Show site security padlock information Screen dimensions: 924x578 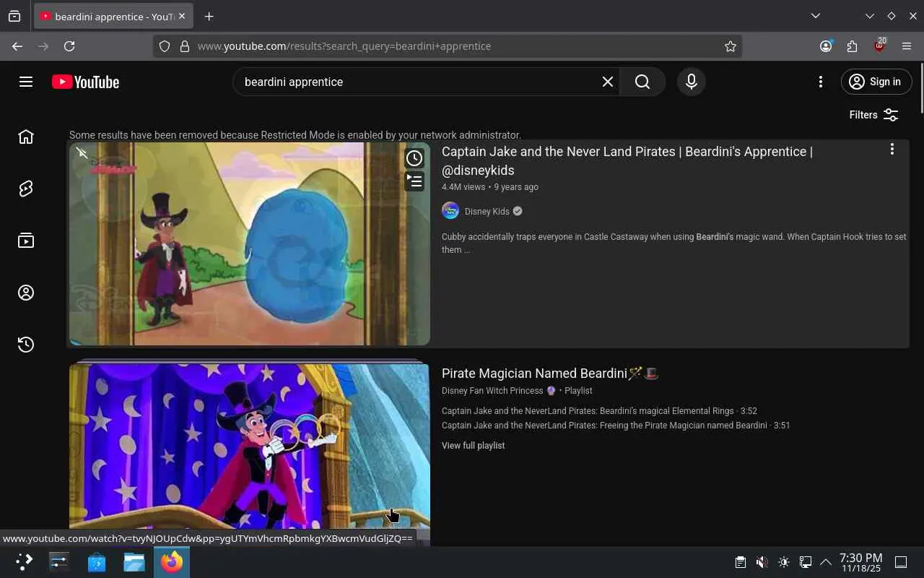point(185,46)
